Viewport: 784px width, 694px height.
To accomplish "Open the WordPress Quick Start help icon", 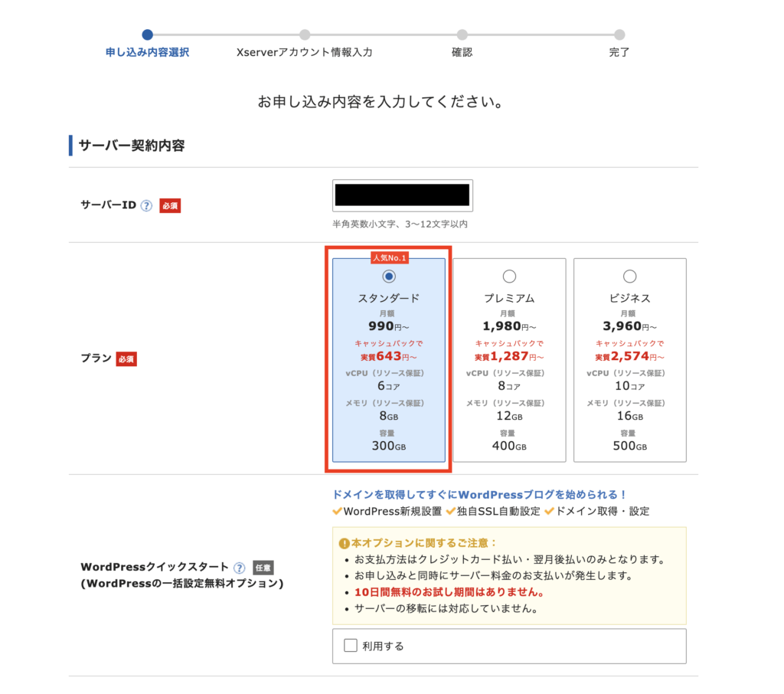I will pos(240,568).
